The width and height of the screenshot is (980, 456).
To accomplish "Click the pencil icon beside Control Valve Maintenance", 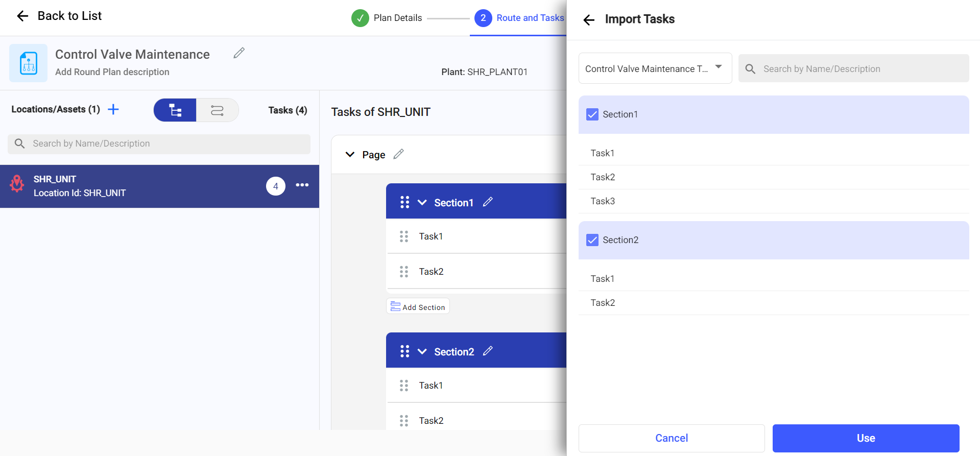I will pos(239,53).
